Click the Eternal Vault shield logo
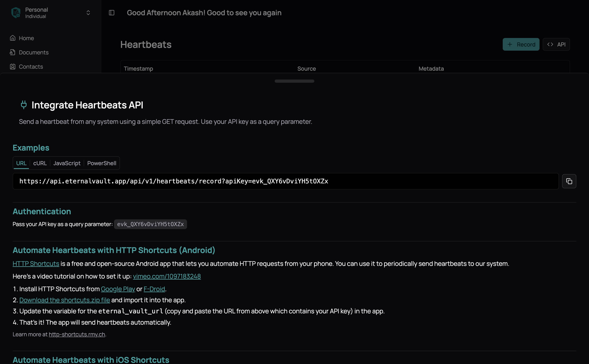Screen dimensions: 589x364 point(16,12)
